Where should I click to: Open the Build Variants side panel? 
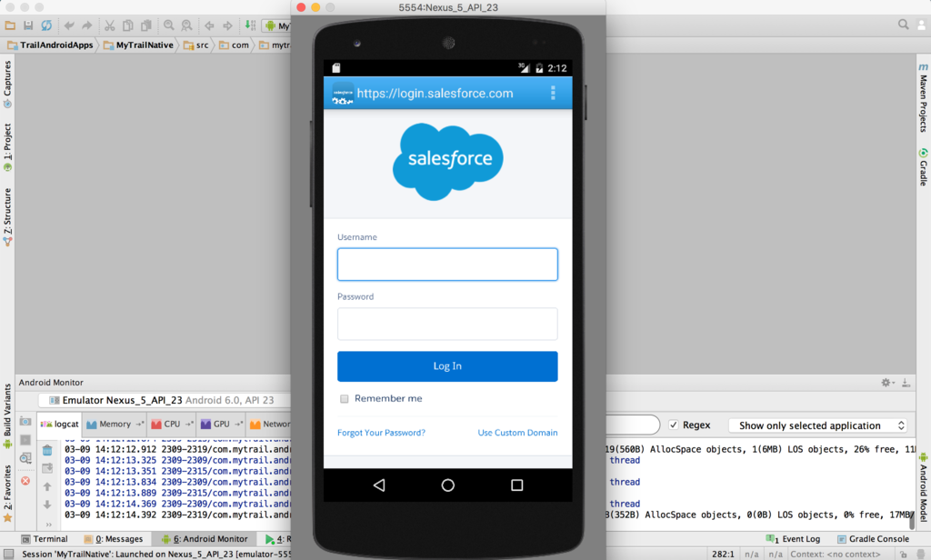[x=7, y=415]
